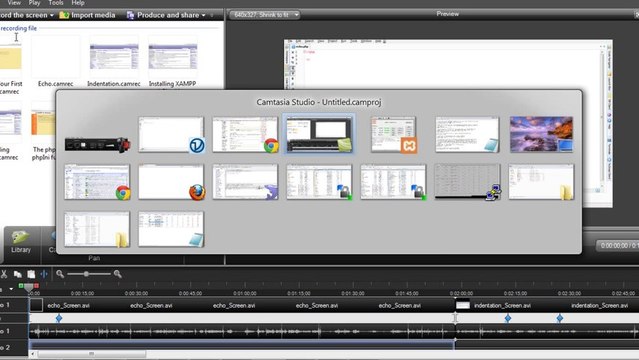This screenshot has width=639, height=360.
Task: Select the echo_Screen.avi clip on video track
Action: pos(242,305)
